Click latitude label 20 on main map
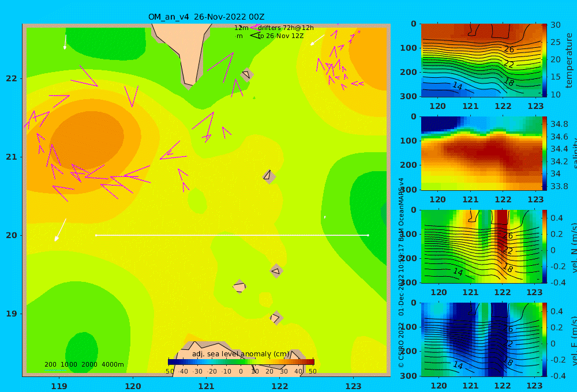This screenshot has height=392, width=577. 12,235
